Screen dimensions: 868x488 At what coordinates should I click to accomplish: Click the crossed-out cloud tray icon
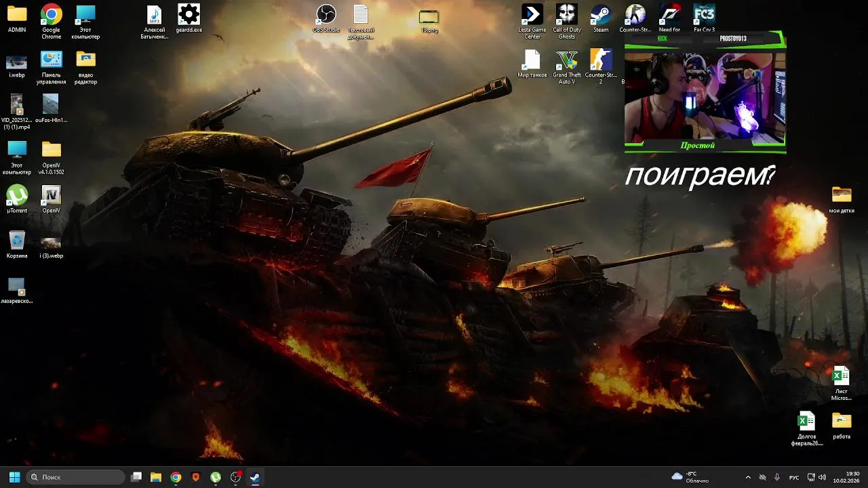pyautogui.click(x=762, y=477)
